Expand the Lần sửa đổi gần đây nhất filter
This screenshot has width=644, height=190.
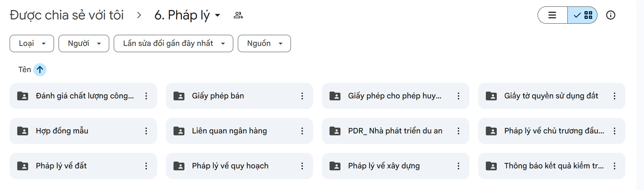tap(174, 43)
